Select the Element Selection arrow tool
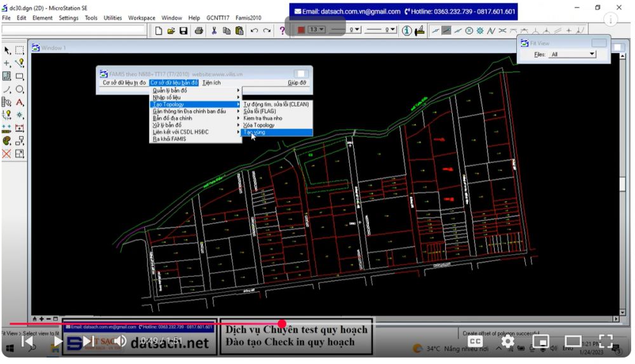The image size is (635, 364). [x=7, y=50]
